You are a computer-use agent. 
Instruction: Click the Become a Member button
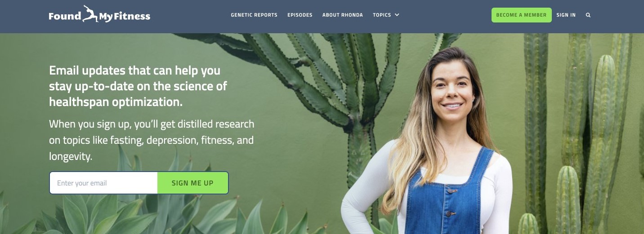point(521,15)
